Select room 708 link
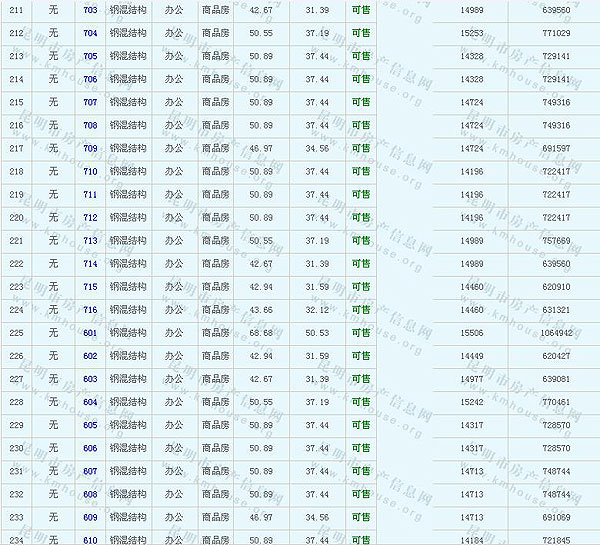Screen dimensions: 600x545 pos(90,125)
